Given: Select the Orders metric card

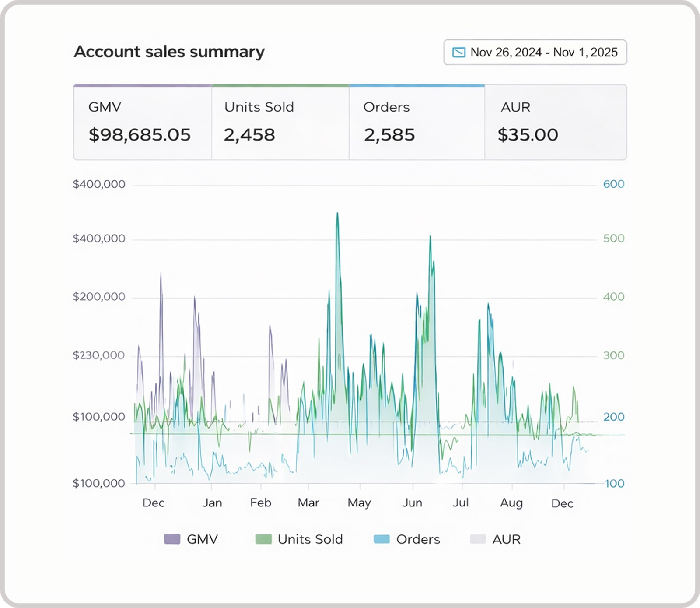Looking at the screenshot, I should [x=416, y=122].
